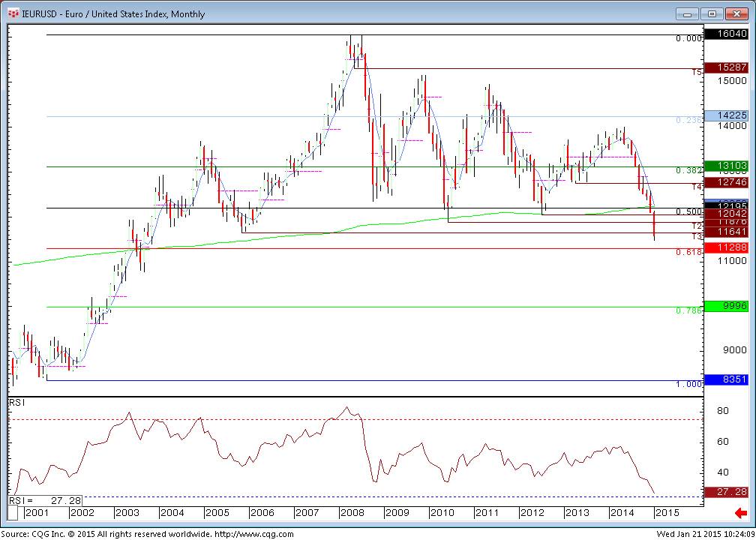The width and height of the screenshot is (756, 540).
Task: Click the red left arrow at bottom right
Action: 739,513
